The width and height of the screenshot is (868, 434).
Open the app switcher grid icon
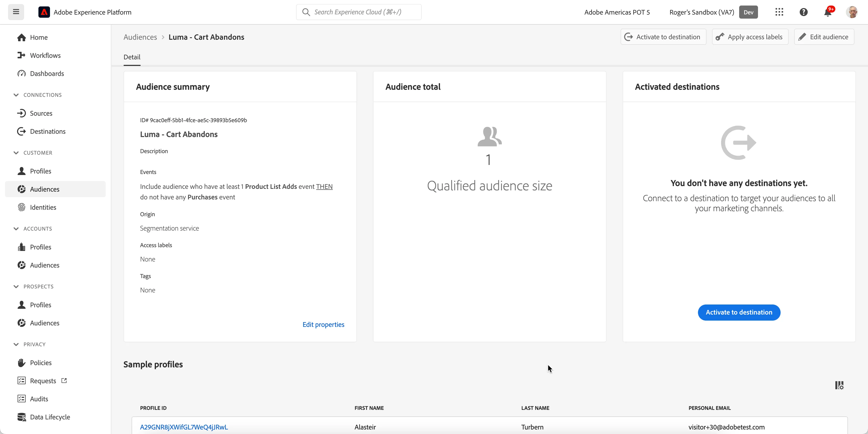pos(779,12)
